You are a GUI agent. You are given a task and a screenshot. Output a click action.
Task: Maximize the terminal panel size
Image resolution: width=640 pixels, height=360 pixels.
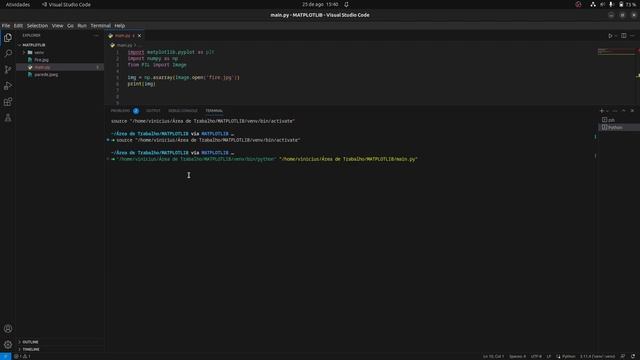(624, 111)
